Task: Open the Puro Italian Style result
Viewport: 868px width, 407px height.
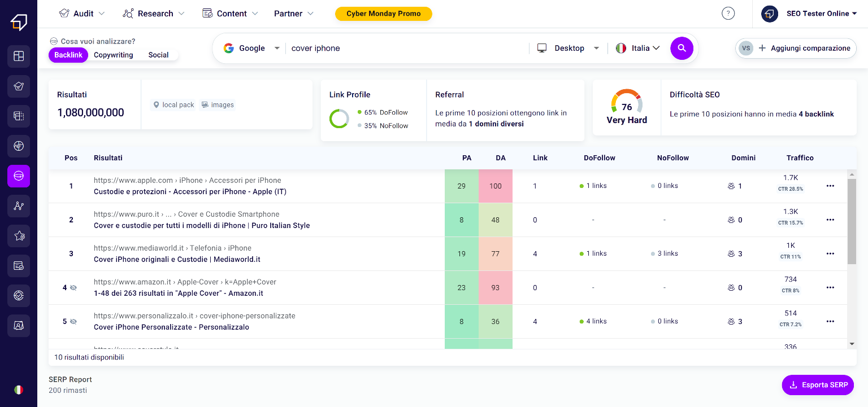Action: pyautogui.click(x=202, y=225)
